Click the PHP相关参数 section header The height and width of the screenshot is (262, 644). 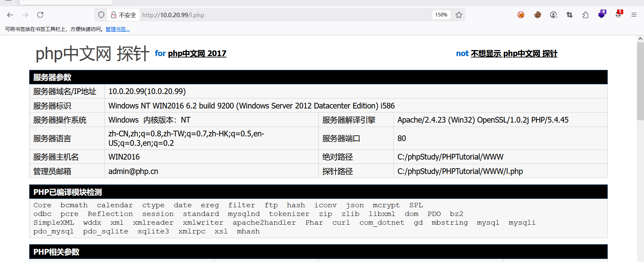[x=318, y=252]
